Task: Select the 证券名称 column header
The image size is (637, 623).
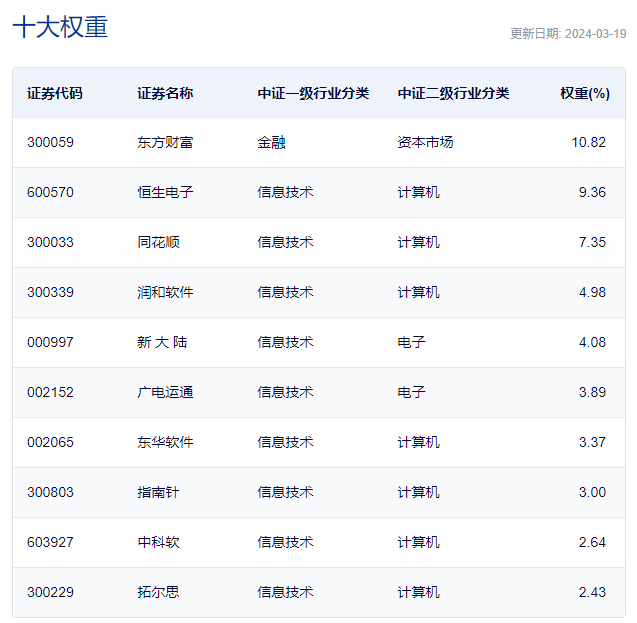Action: point(165,93)
